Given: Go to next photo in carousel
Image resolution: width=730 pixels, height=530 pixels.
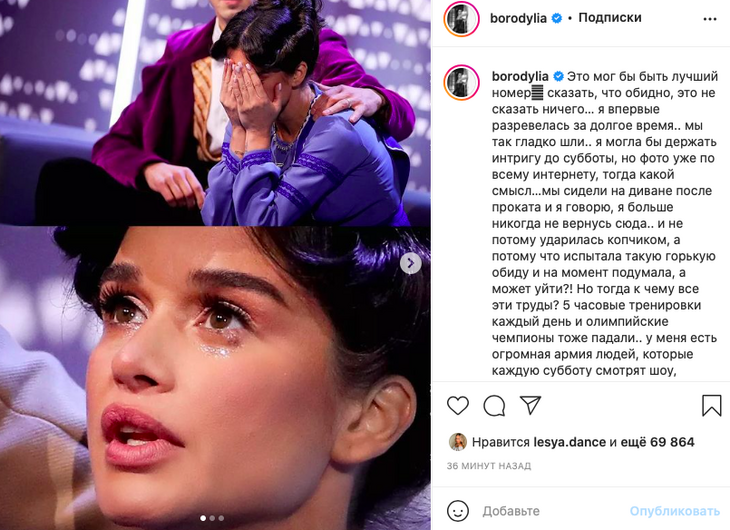Looking at the screenshot, I should coord(410,263).
